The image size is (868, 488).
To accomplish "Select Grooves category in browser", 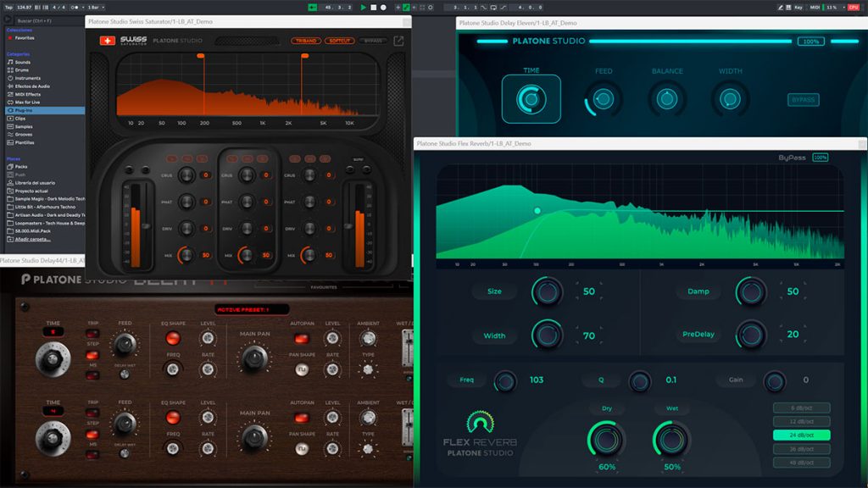I will 23,135.
